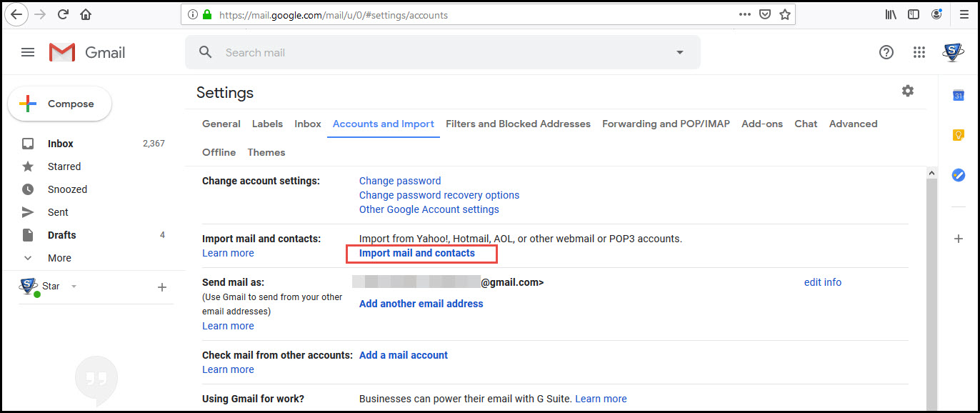Open Google Tasks side panel icon
This screenshot has width=980, height=413.
pos(959,175)
